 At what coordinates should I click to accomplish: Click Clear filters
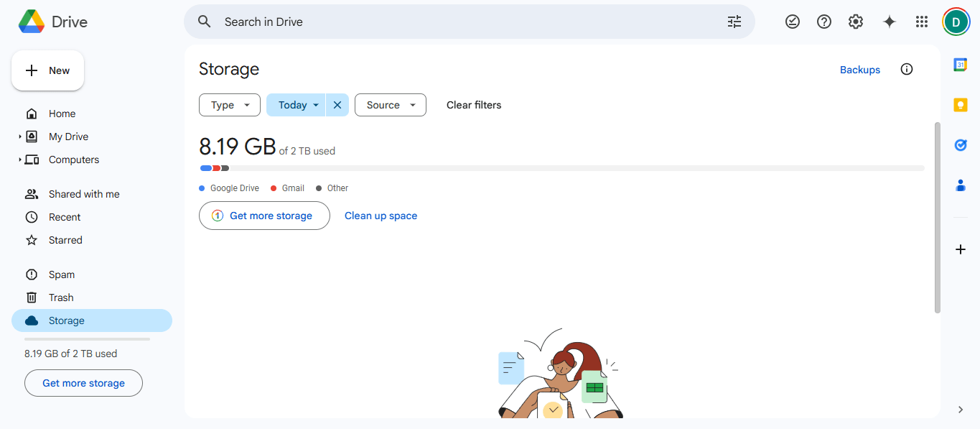tap(474, 105)
